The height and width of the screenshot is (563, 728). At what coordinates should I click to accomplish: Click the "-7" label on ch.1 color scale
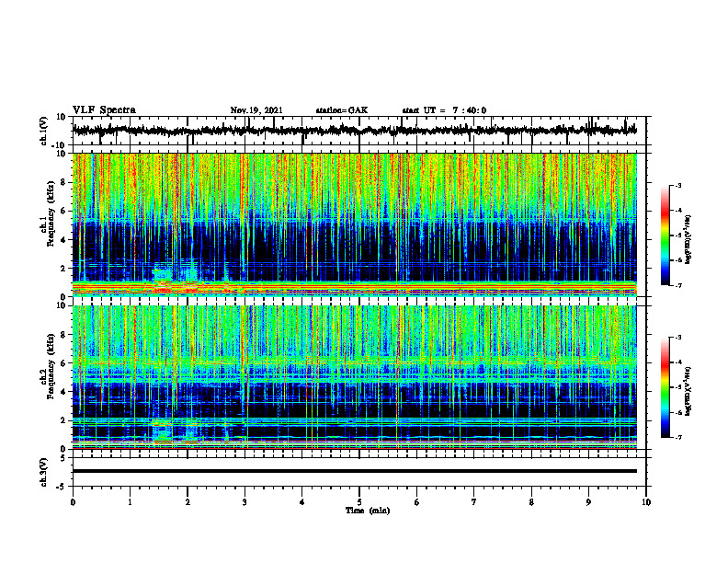[x=678, y=285]
